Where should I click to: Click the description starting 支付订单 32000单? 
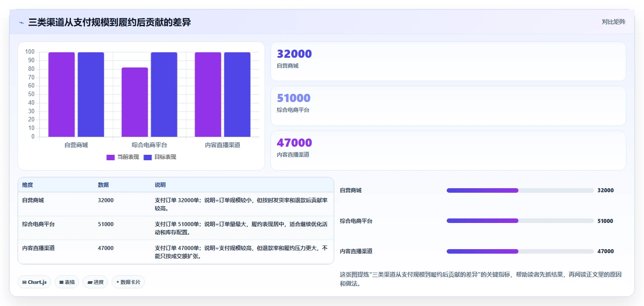point(241,204)
